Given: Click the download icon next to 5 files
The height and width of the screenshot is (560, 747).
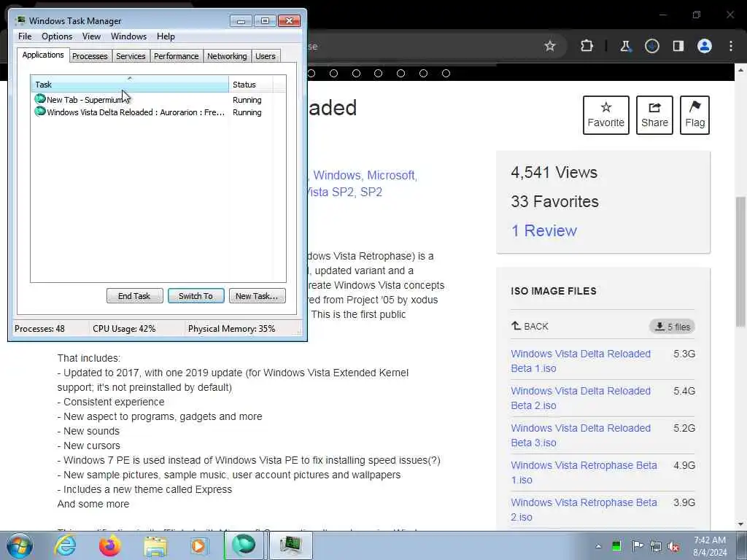Looking at the screenshot, I should pos(659,327).
